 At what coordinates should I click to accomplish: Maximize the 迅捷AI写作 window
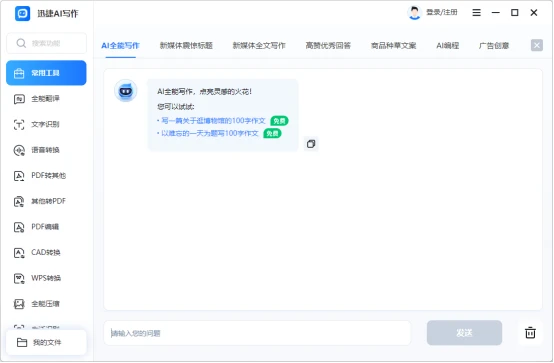coord(515,13)
